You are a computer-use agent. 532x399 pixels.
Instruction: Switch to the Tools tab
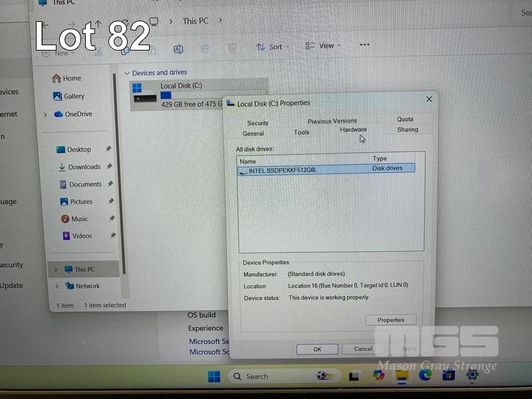pyautogui.click(x=301, y=132)
